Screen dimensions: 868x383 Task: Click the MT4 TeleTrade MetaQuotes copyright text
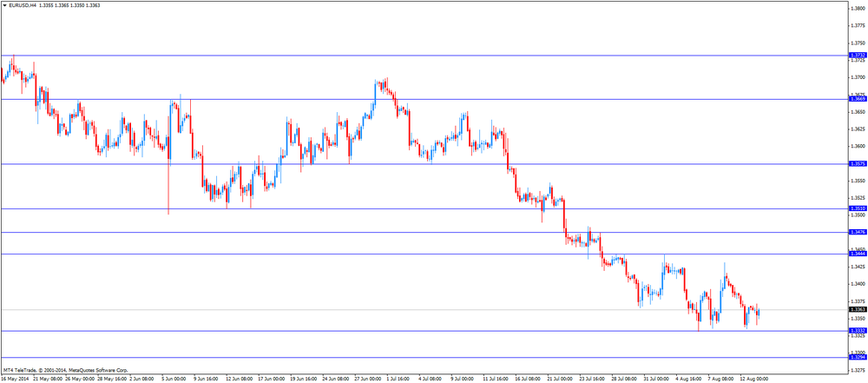(65, 370)
